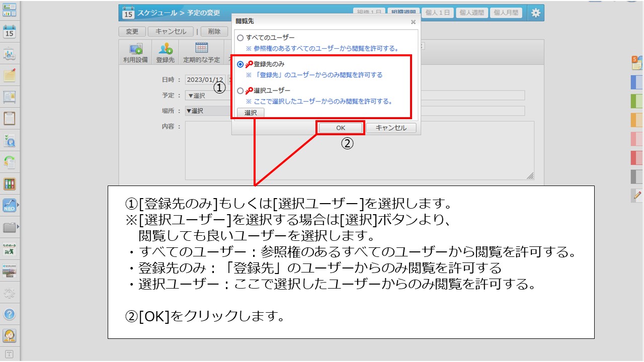Click the 利用設備 facility icon
Image resolution: width=644 pixels, height=362 pixels.
pyautogui.click(x=136, y=53)
